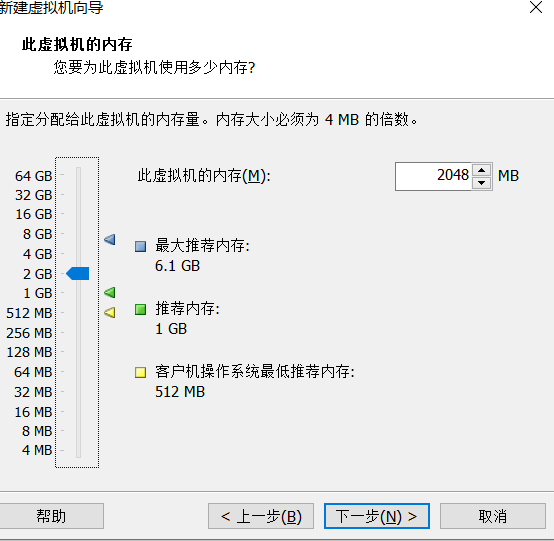Click the 8 MB slider label
This screenshot has width=554, height=541.
click(x=37, y=431)
